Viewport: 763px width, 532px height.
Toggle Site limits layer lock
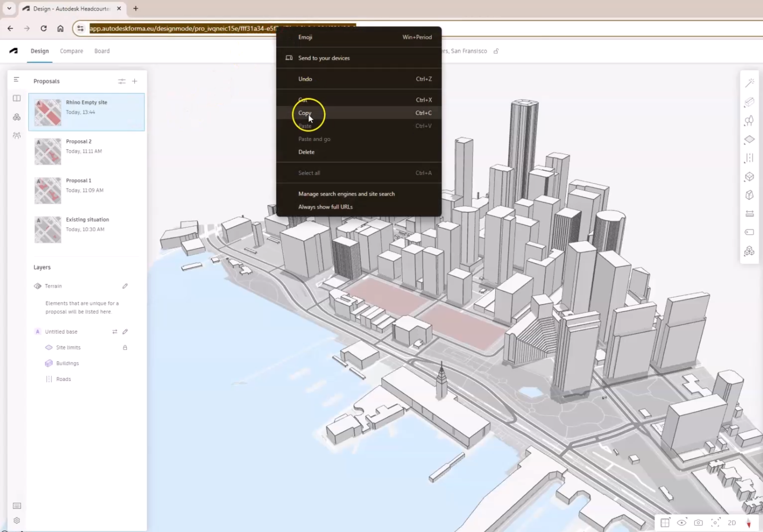(125, 348)
